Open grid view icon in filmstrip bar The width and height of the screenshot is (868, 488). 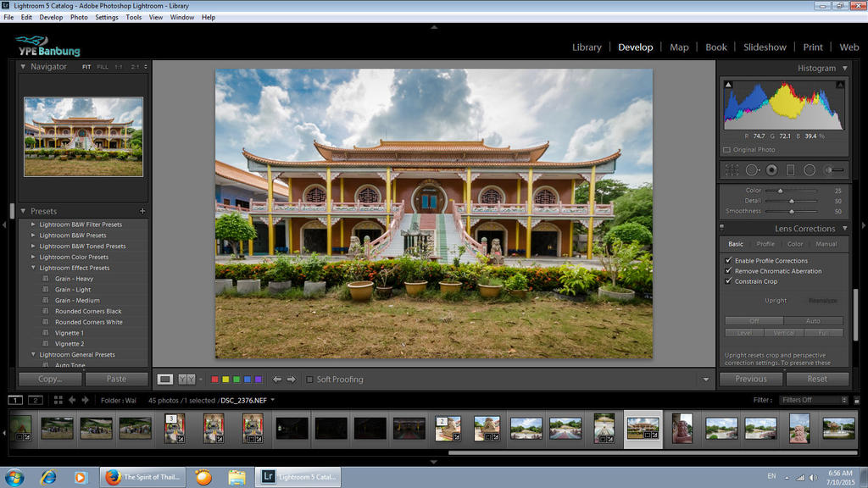(x=58, y=400)
